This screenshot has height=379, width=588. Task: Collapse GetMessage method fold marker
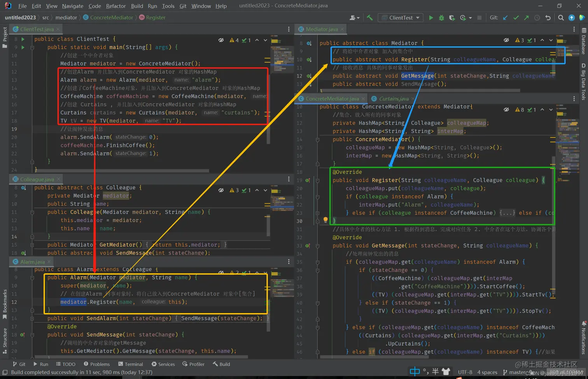tap(318, 246)
